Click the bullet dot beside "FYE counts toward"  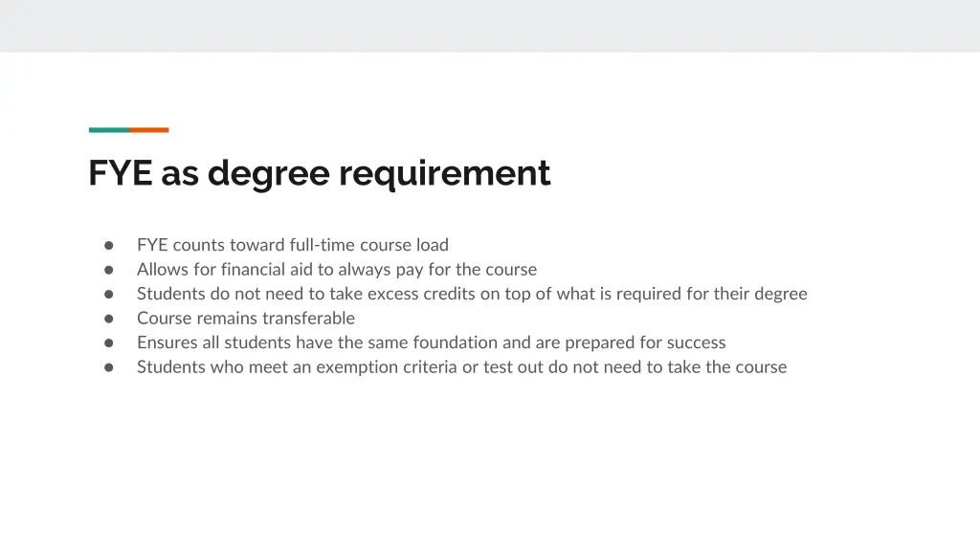pyautogui.click(x=109, y=245)
